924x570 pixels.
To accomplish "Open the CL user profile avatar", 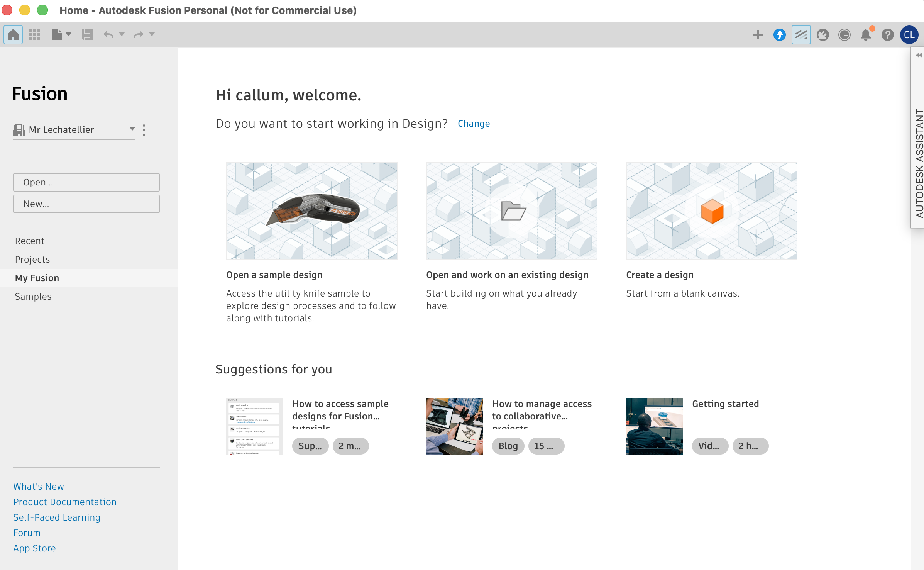I will click(x=909, y=35).
